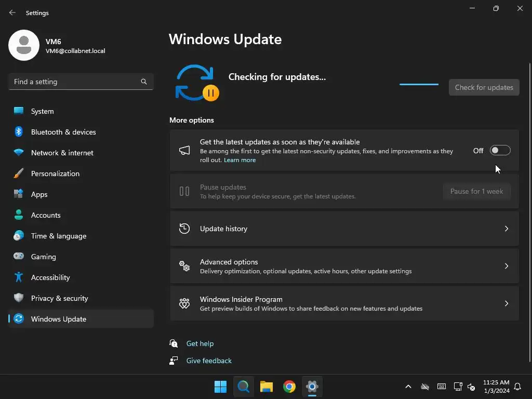Click the Network wifi icon in sidebar
The width and height of the screenshot is (532, 399).
pyautogui.click(x=19, y=152)
